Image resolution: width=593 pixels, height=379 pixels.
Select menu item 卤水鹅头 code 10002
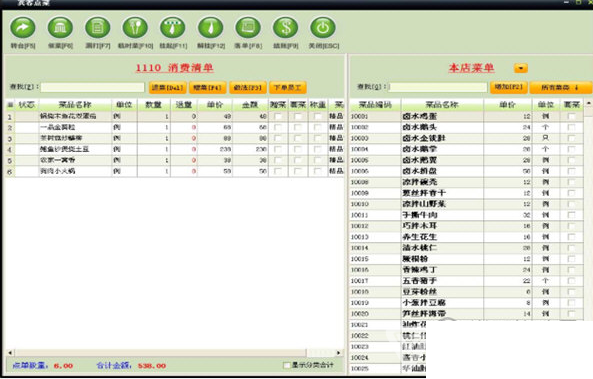466,127
